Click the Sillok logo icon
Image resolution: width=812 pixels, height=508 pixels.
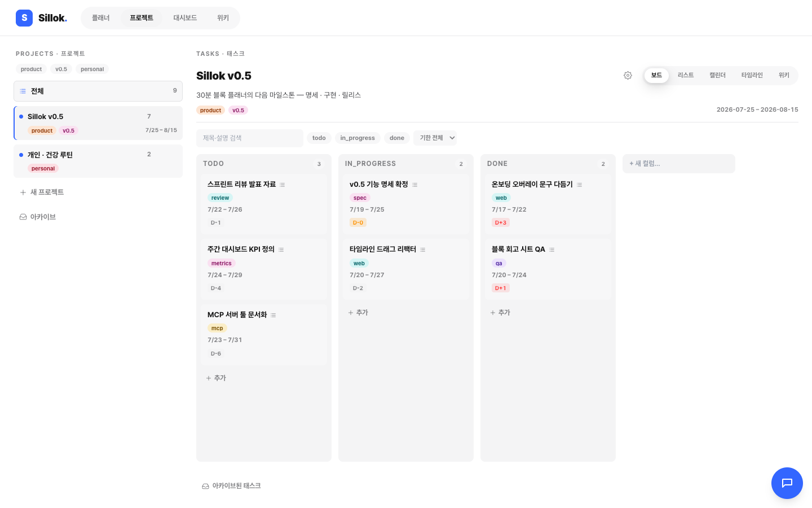pos(24,18)
